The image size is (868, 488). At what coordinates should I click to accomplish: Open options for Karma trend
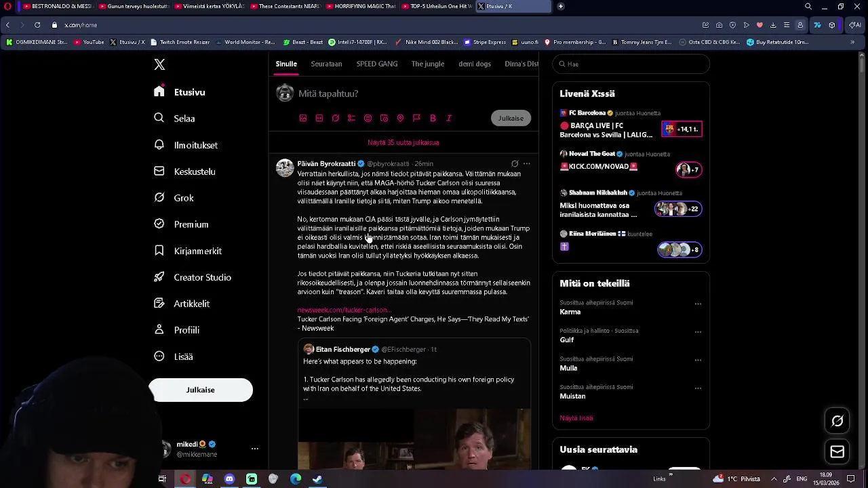pyautogui.click(x=698, y=304)
